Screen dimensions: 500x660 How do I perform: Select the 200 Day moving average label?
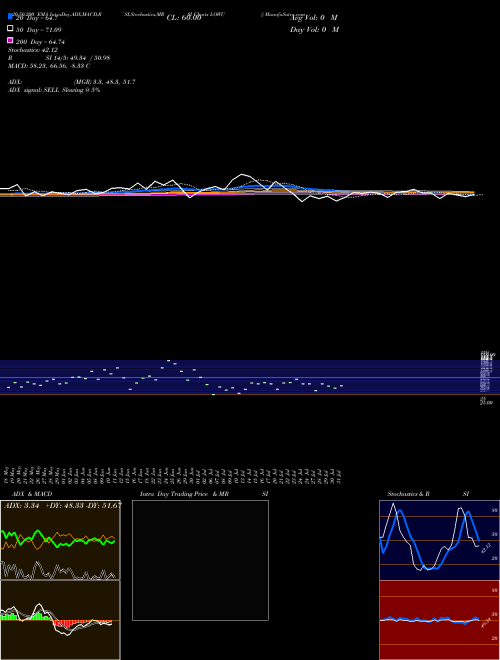pos(40,42)
